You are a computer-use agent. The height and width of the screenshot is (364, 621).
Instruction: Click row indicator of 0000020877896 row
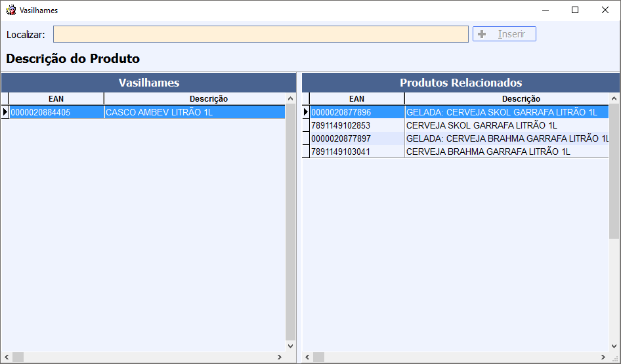click(x=306, y=112)
